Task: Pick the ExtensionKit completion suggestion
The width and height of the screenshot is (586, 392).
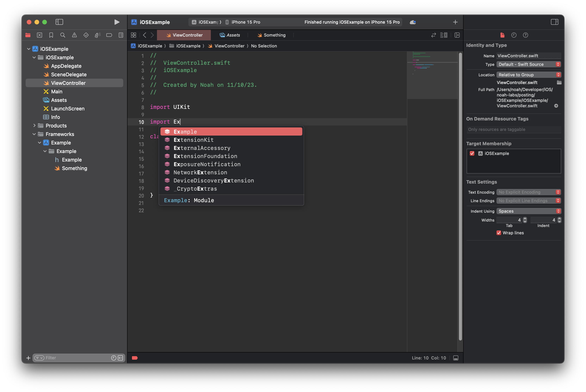Action: pyautogui.click(x=231, y=140)
